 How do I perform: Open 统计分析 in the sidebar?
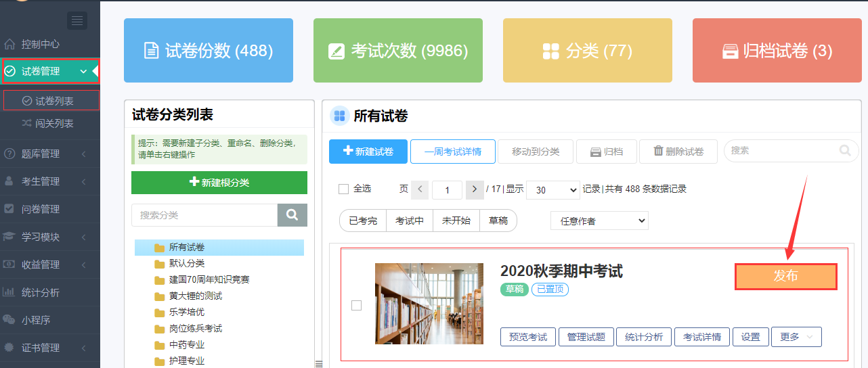click(41, 292)
